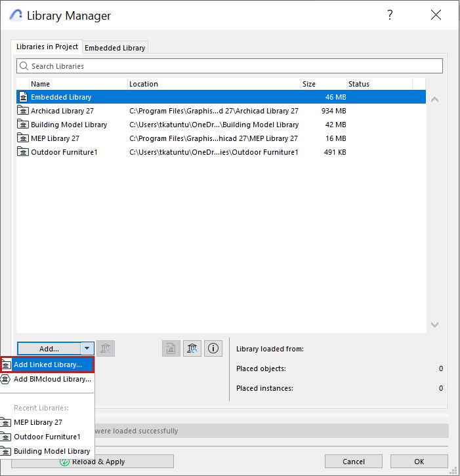Select the Embedded Library row name

click(61, 97)
